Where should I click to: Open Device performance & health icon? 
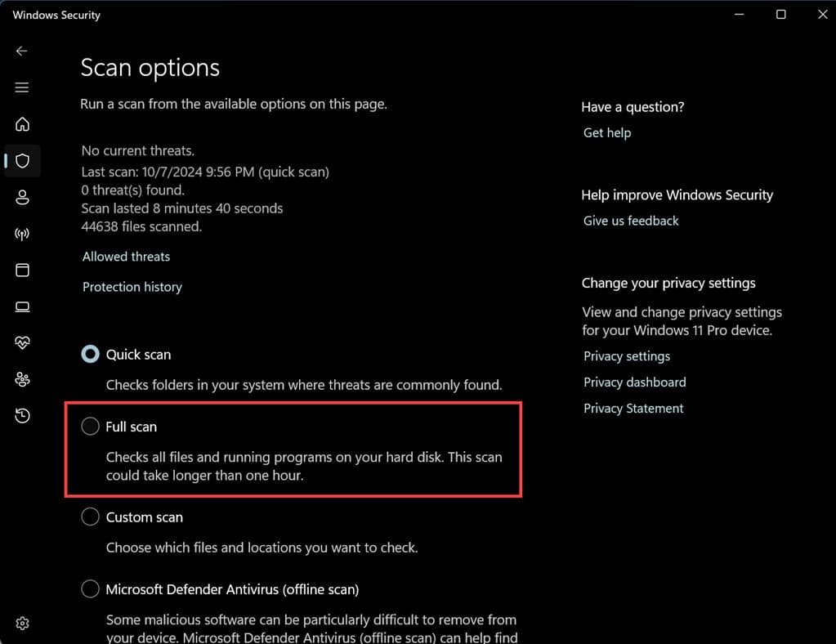click(x=22, y=342)
